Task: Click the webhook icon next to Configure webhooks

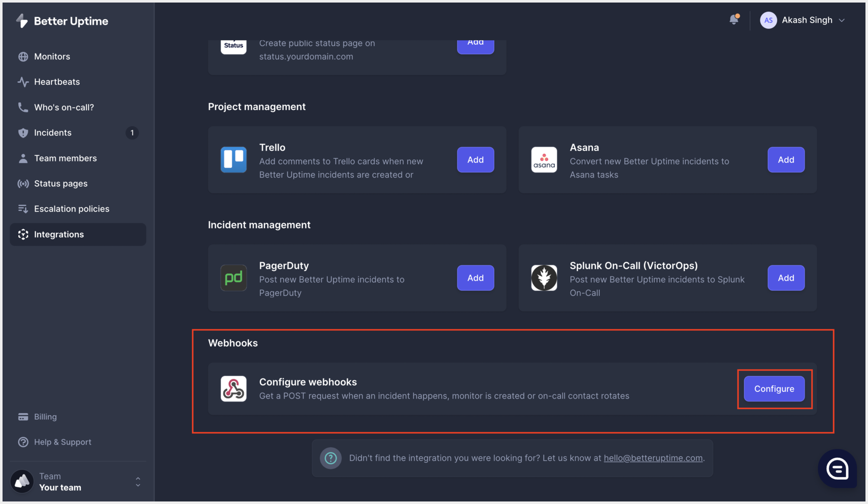Action: (x=233, y=389)
